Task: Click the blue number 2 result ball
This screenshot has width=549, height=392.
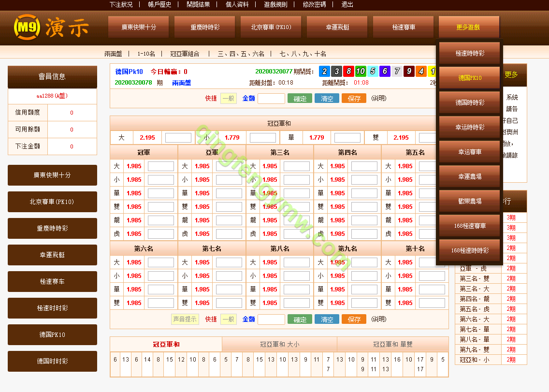Action: pos(325,72)
